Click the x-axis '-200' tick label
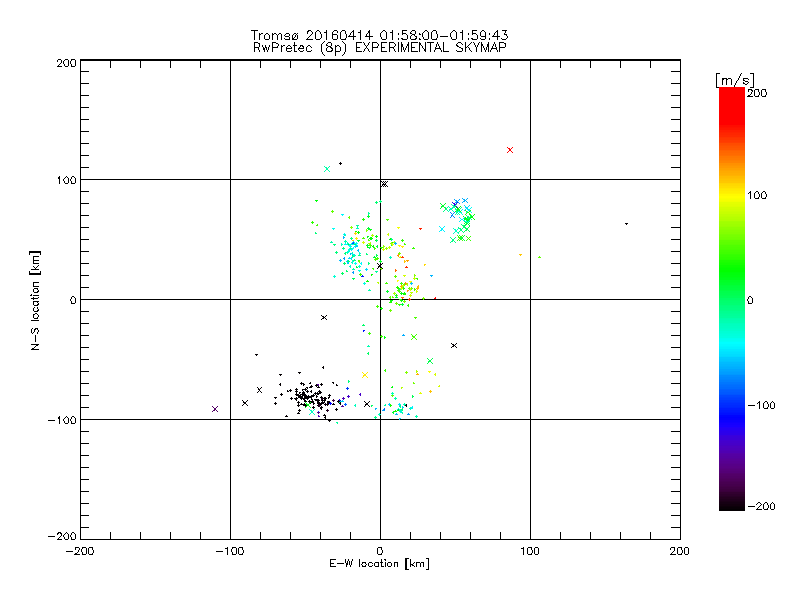800x600 pixels. pos(80,551)
